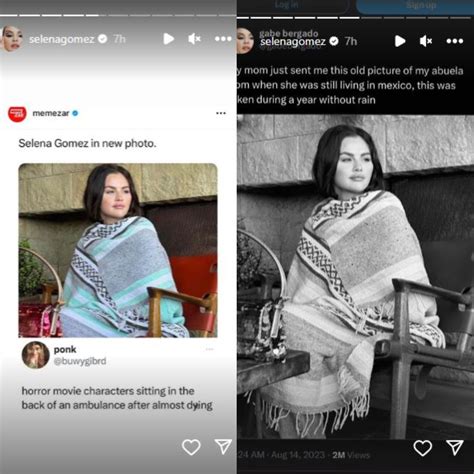Toggle mute on the right story
Screen dimensions: 474x474
(x=426, y=41)
